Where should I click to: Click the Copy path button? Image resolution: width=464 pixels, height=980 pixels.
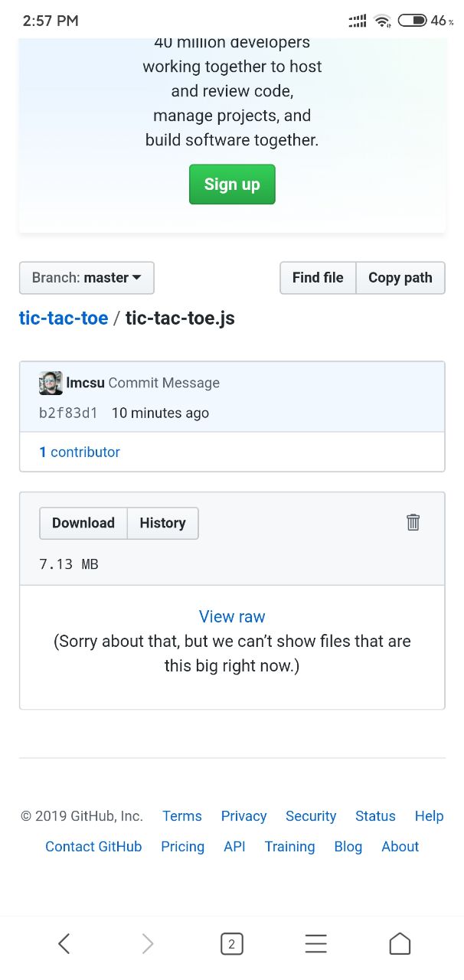pos(400,278)
